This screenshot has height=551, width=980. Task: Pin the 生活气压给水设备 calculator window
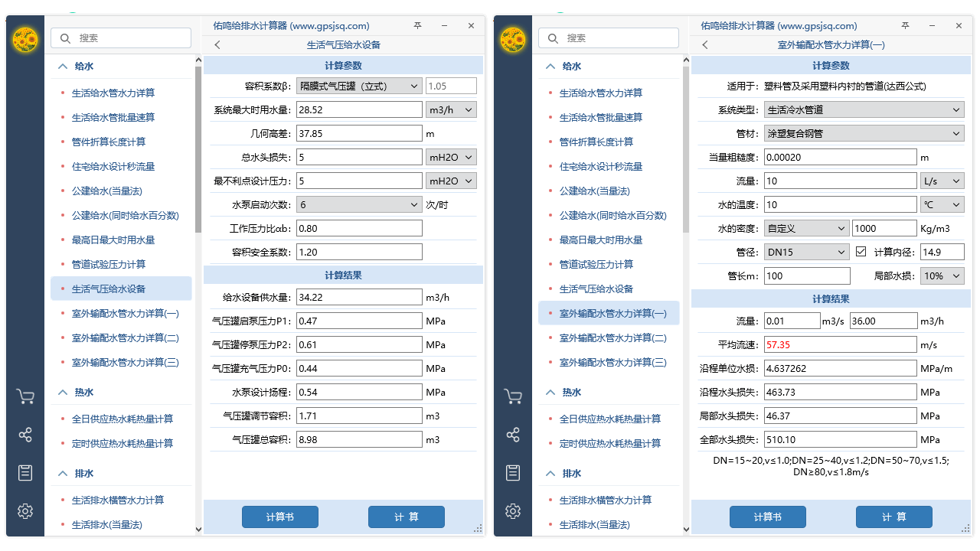point(417,25)
